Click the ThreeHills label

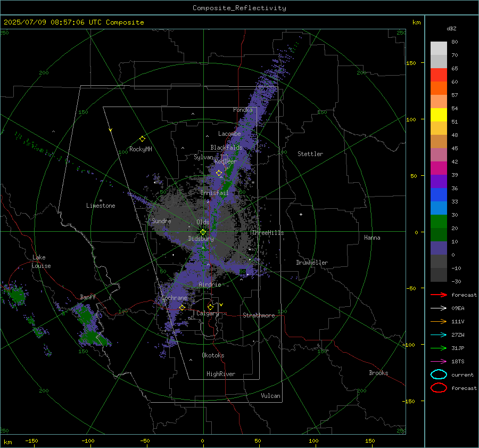coord(268,233)
